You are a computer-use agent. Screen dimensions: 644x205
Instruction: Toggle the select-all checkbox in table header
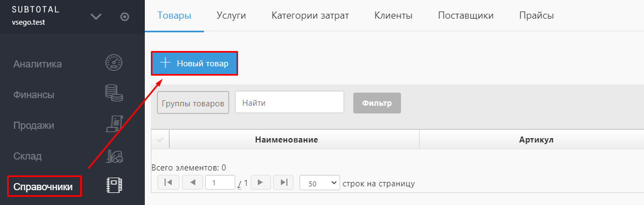pyautogui.click(x=160, y=140)
